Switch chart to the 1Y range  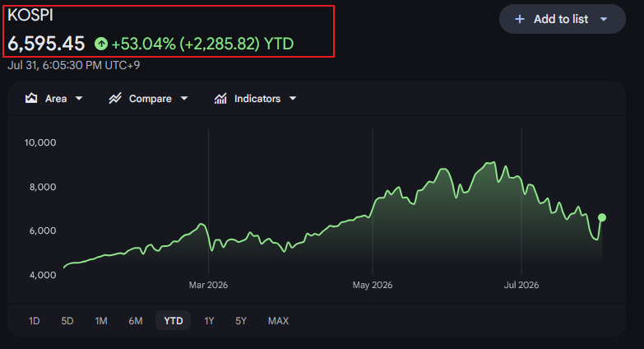point(209,321)
